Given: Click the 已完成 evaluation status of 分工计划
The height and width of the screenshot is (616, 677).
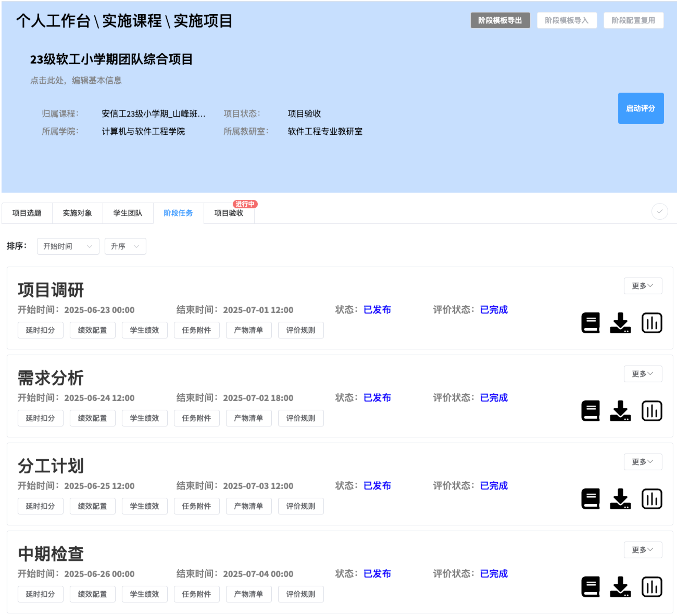Looking at the screenshot, I should point(494,485).
